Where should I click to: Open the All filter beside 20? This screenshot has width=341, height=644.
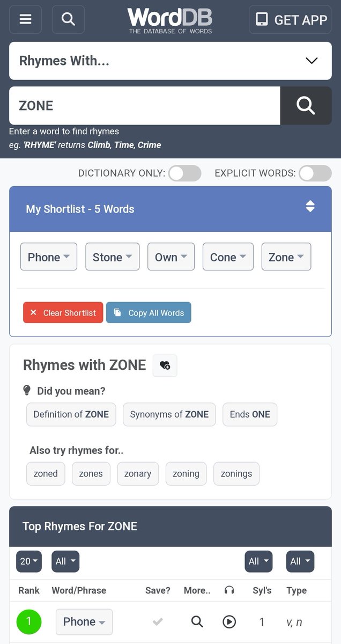pos(65,561)
